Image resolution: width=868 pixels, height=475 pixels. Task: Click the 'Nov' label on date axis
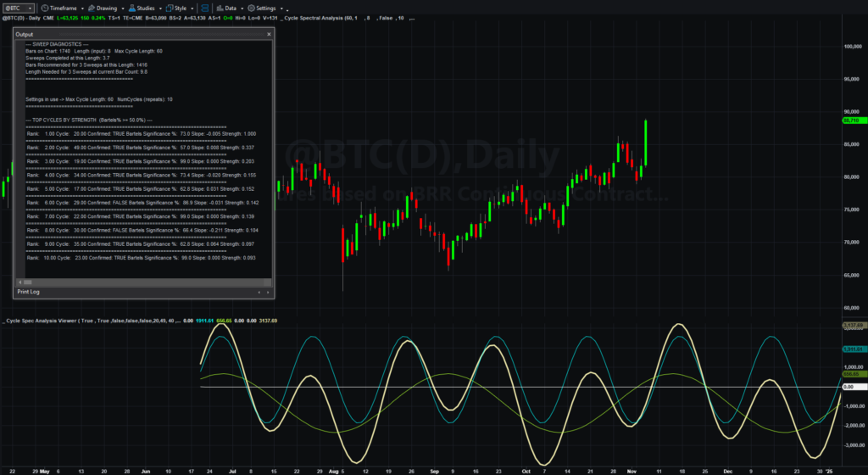point(632,472)
